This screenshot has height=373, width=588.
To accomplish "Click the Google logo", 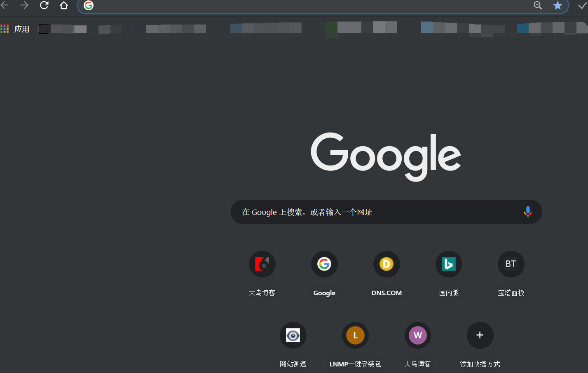I will click(x=386, y=156).
